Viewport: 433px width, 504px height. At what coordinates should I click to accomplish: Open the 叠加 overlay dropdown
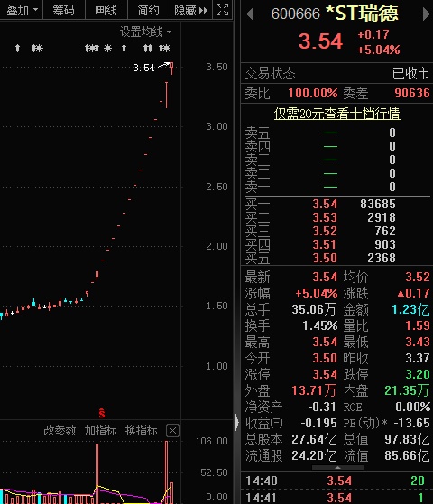pyautogui.click(x=22, y=10)
